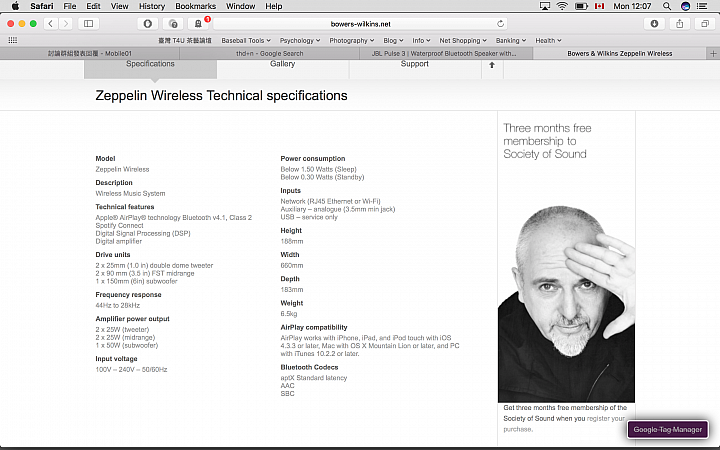Click the 'Zeppelin Wireless Technical specifications' heading
Viewport: 720px width, 450px height.
coord(221,96)
